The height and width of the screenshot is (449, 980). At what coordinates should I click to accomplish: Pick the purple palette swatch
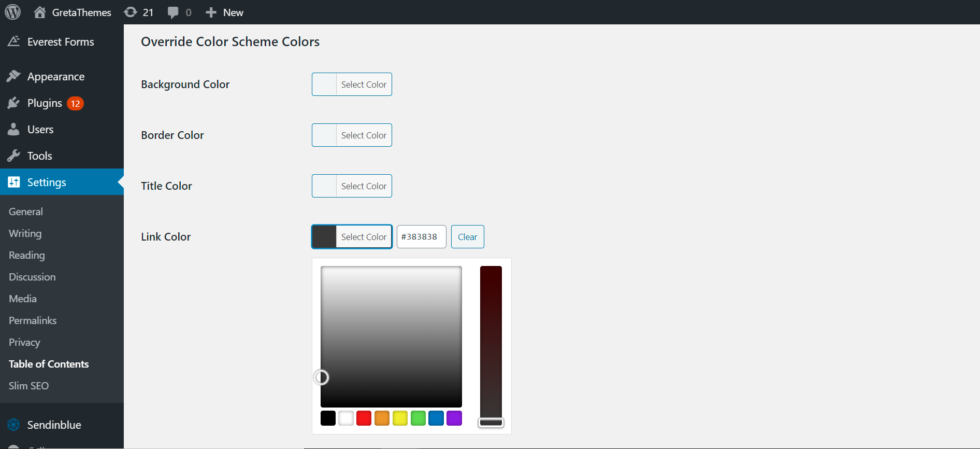tap(454, 418)
